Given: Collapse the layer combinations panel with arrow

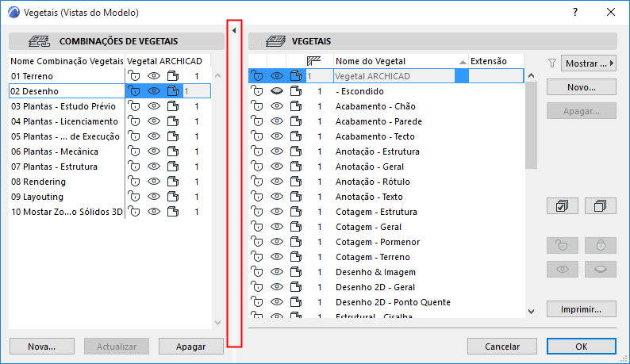Looking at the screenshot, I should tap(235, 30).
